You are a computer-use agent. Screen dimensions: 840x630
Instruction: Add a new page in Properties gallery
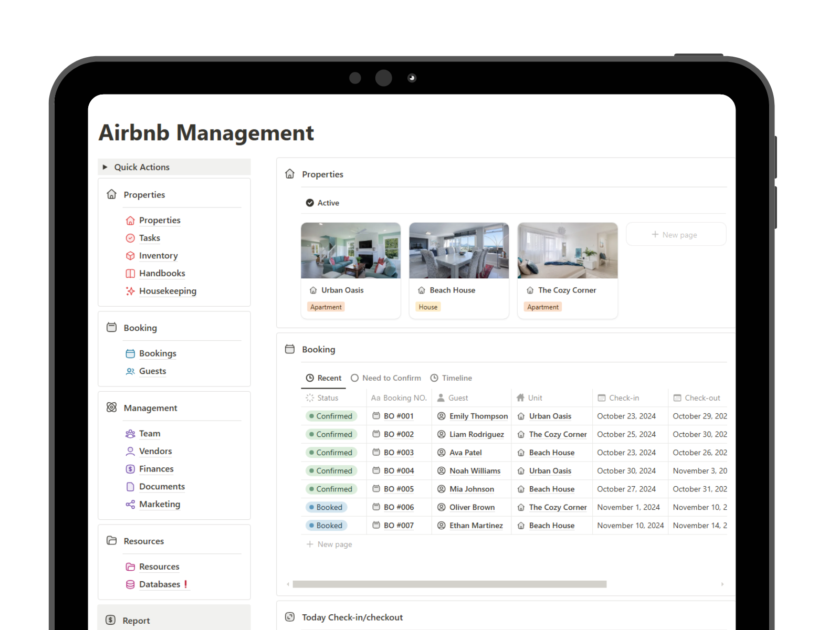pos(676,235)
